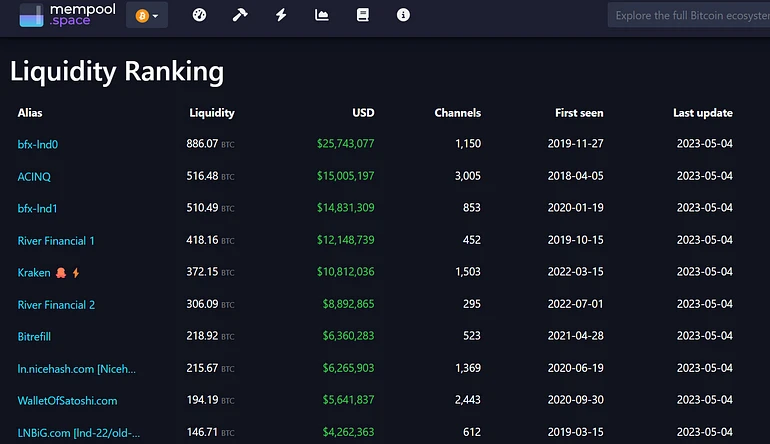Click the Liquidity column header
The width and height of the screenshot is (770, 444).
click(x=211, y=113)
